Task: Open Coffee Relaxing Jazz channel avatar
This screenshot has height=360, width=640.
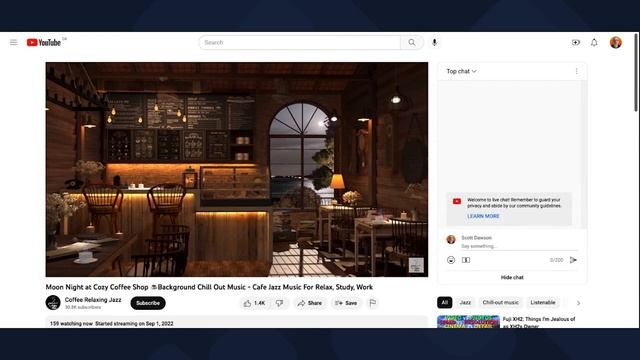Action: click(53, 303)
